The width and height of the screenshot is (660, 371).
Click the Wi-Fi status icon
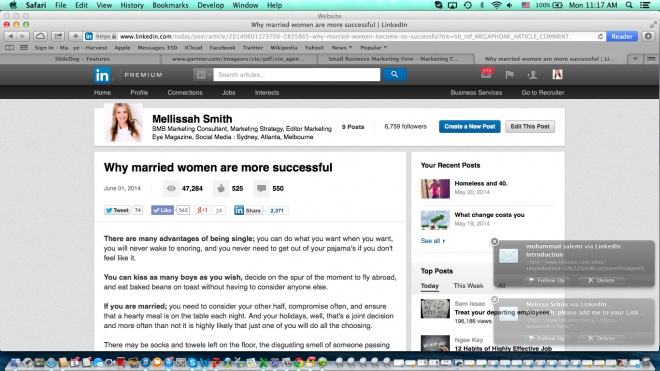point(496,5)
